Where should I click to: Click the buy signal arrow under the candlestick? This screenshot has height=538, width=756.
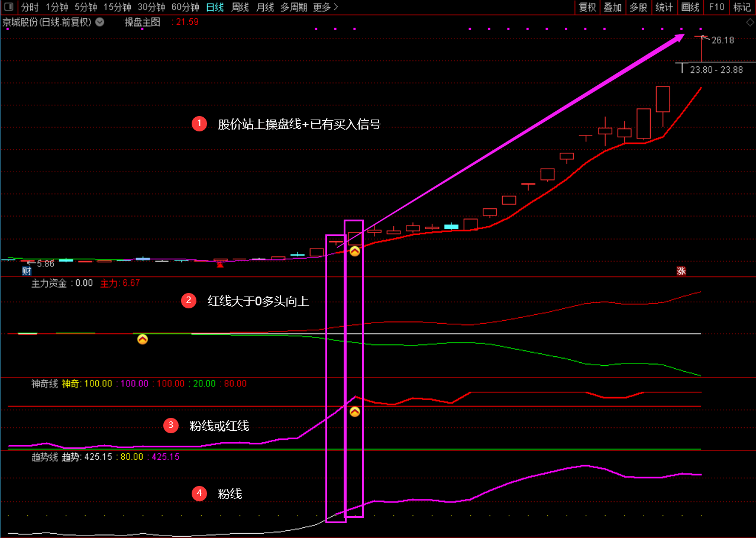pyautogui.click(x=354, y=251)
